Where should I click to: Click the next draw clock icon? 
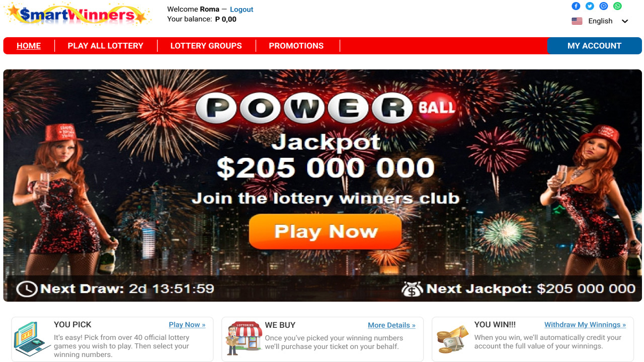(x=27, y=289)
